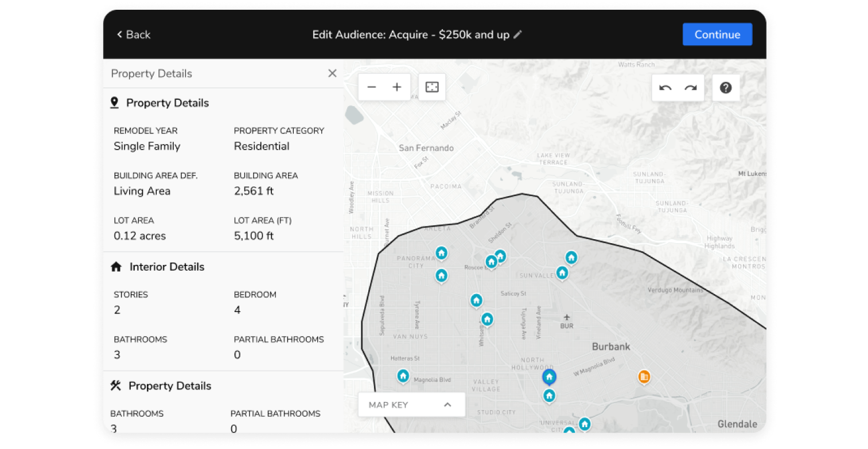Click the tools icon beside the lower Property Details
Image resolution: width=868 pixels, height=449 pixels.
(115, 386)
